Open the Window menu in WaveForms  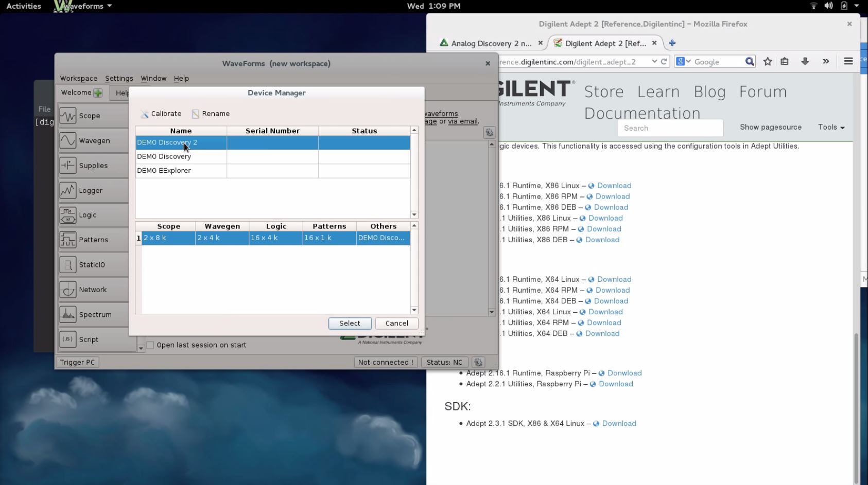click(x=153, y=78)
